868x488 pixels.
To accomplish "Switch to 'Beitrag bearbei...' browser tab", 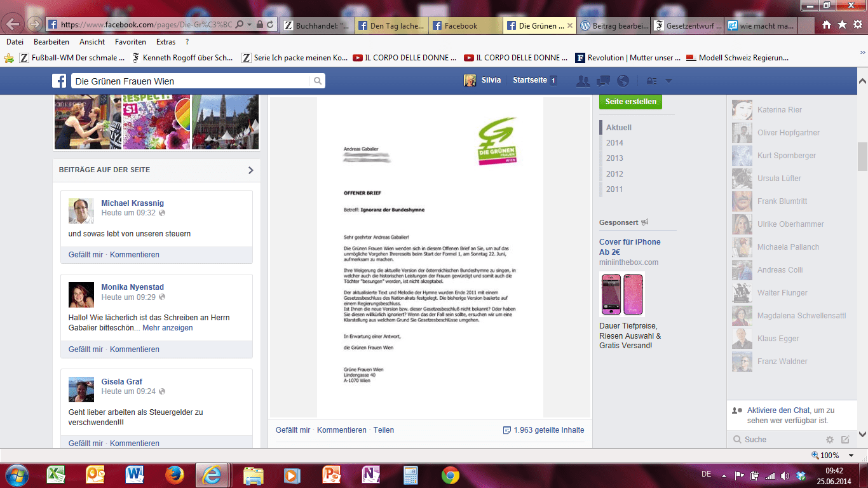I will pos(613,26).
